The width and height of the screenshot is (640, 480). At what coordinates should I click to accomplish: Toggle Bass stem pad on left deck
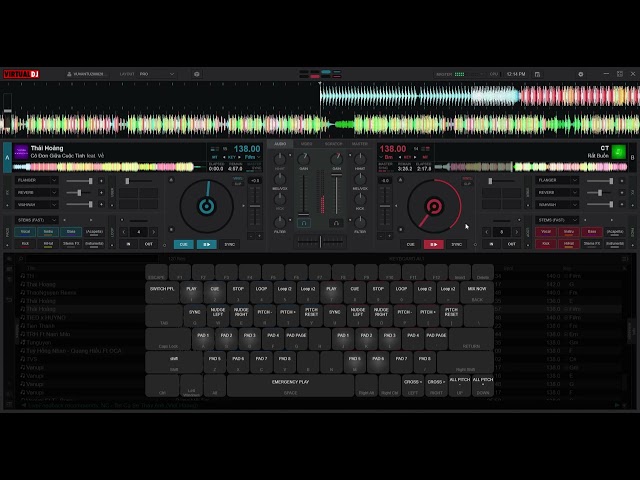71,232
